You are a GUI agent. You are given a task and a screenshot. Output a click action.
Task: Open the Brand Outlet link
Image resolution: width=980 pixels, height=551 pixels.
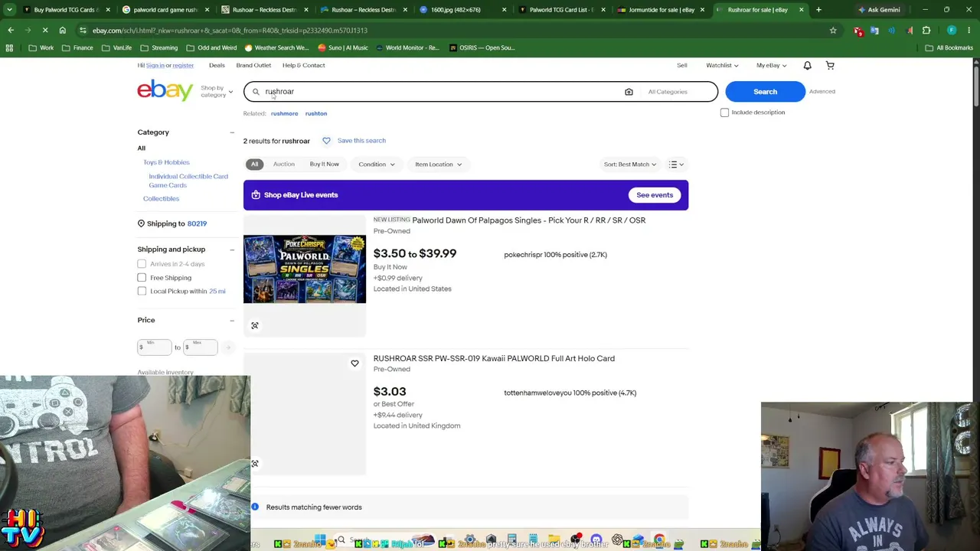point(253,66)
